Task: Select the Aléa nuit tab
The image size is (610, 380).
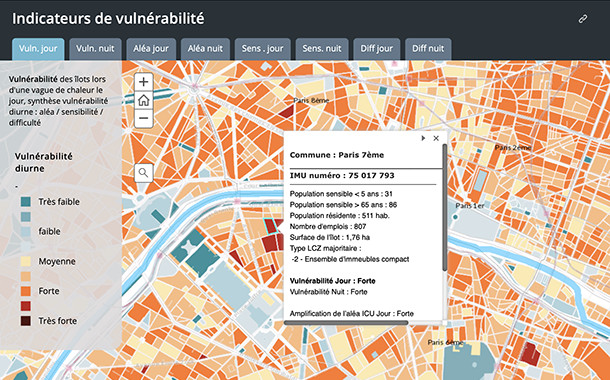Action: click(x=205, y=49)
